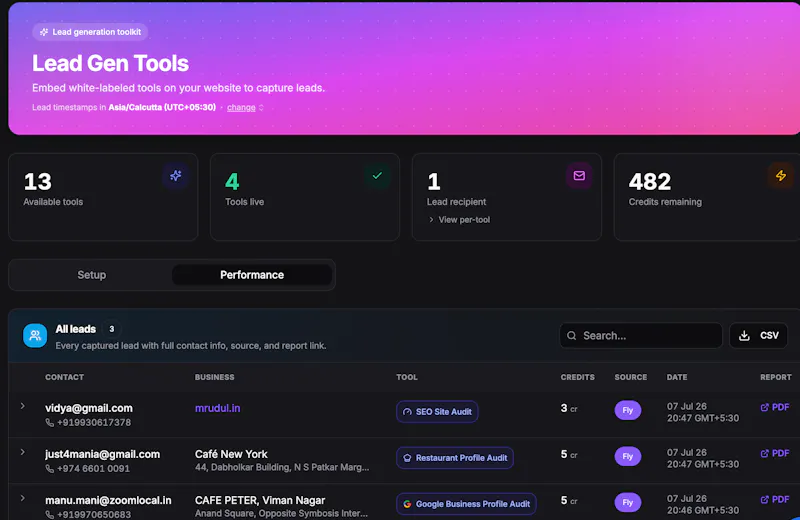Click the Google Business Profile Audit tool tag
800x520 pixels.
(x=466, y=504)
